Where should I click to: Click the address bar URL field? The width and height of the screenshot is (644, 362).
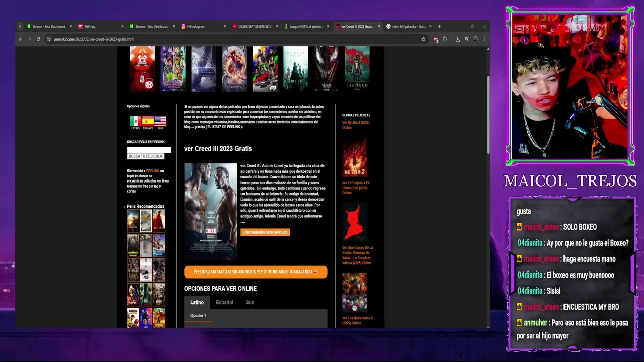coord(231,39)
